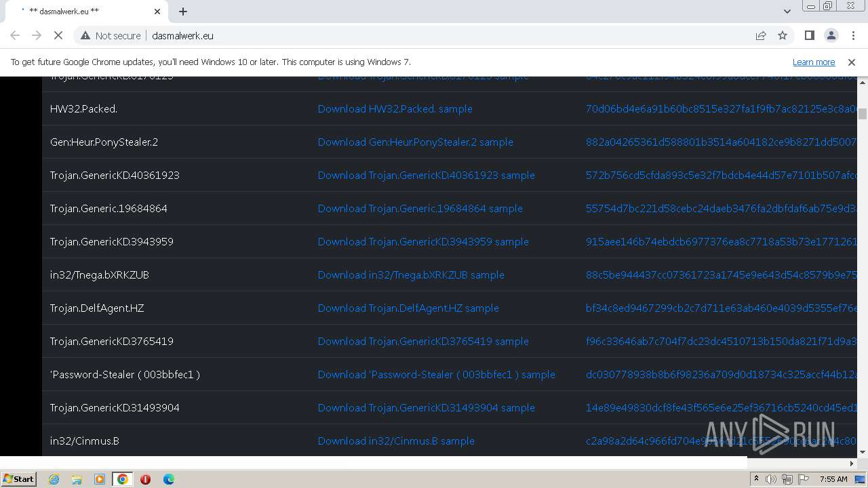
Task: Click the address bar URL
Action: click(183, 35)
